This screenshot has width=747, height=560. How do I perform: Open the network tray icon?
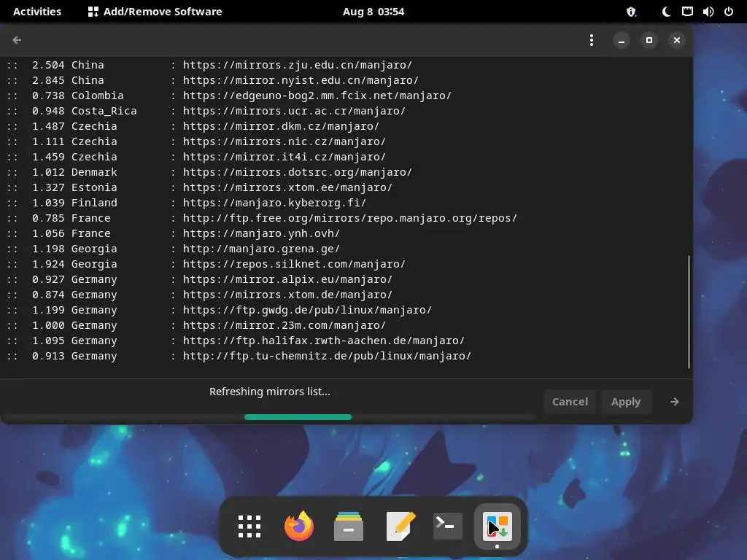687,12
